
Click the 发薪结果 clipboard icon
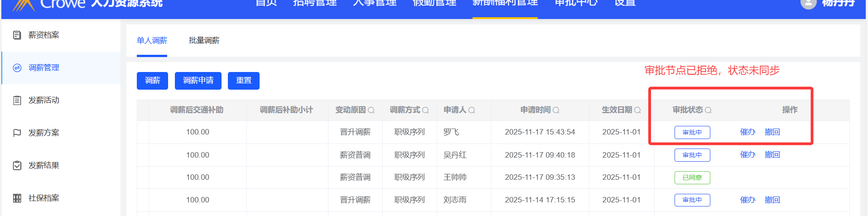pos(17,166)
